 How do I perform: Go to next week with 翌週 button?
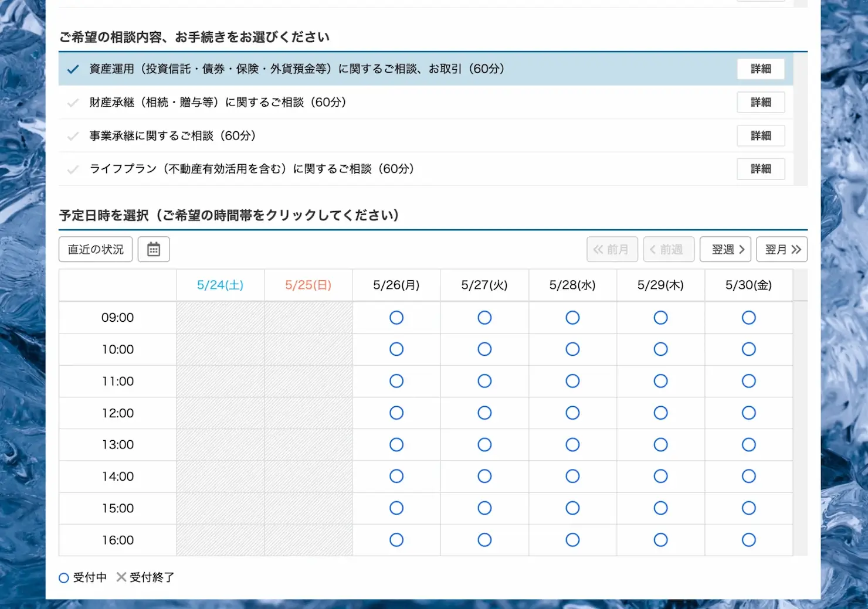(725, 249)
